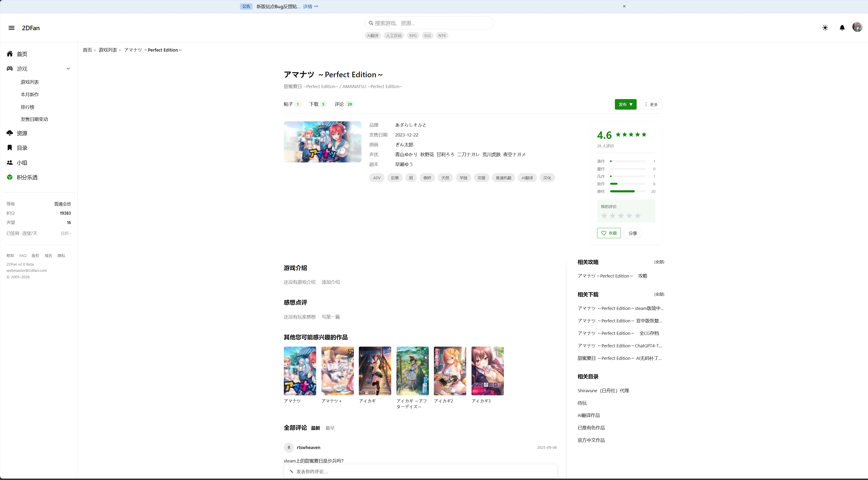Click the NTR search tag

pyautogui.click(x=442, y=36)
